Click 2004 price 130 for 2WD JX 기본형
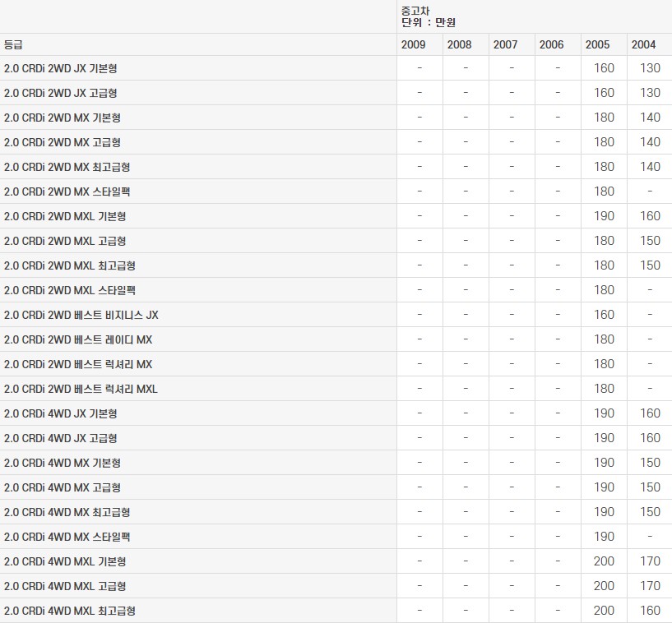This screenshot has height=623, width=672. 650,68
